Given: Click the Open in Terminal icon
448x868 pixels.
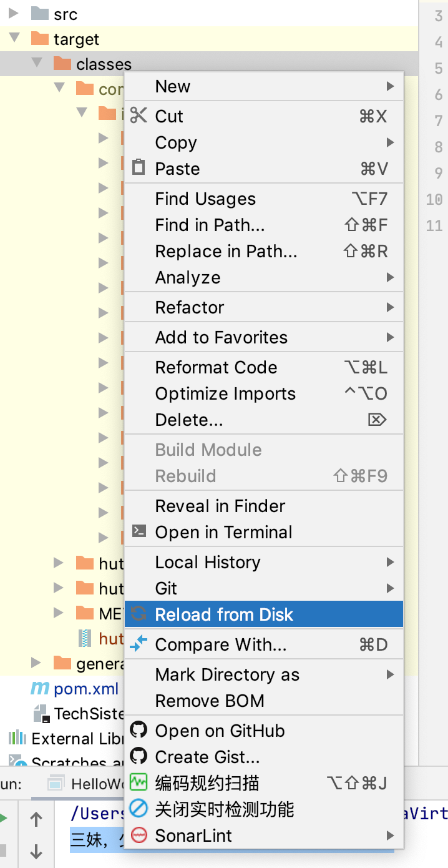Looking at the screenshot, I should coord(139,531).
